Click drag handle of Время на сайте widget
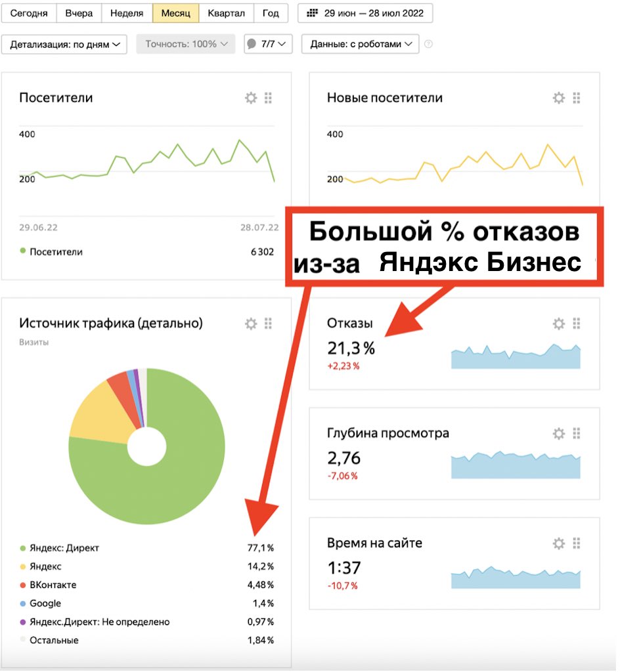 point(577,544)
